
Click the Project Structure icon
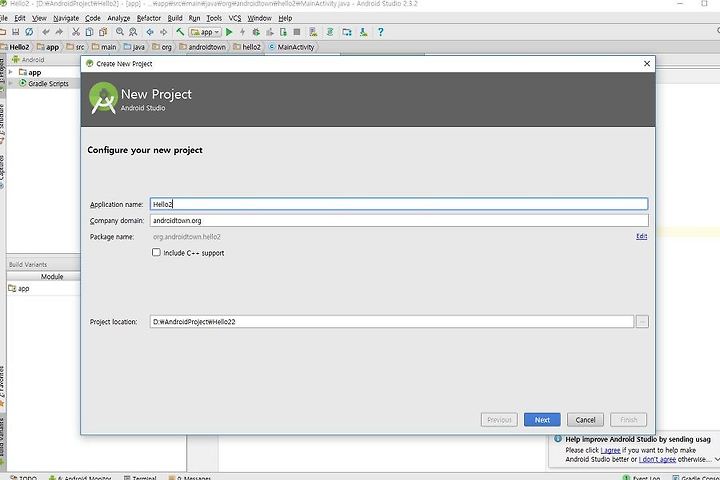(347, 32)
